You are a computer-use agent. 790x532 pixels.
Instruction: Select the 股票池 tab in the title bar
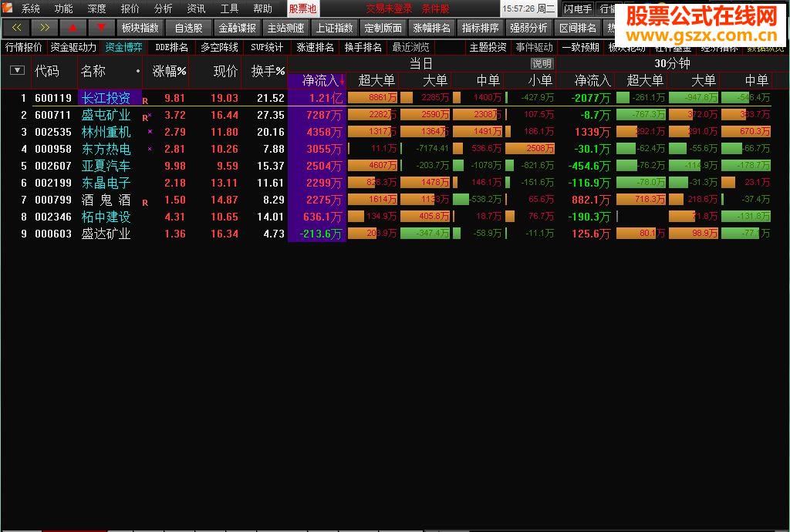[302, 8]
